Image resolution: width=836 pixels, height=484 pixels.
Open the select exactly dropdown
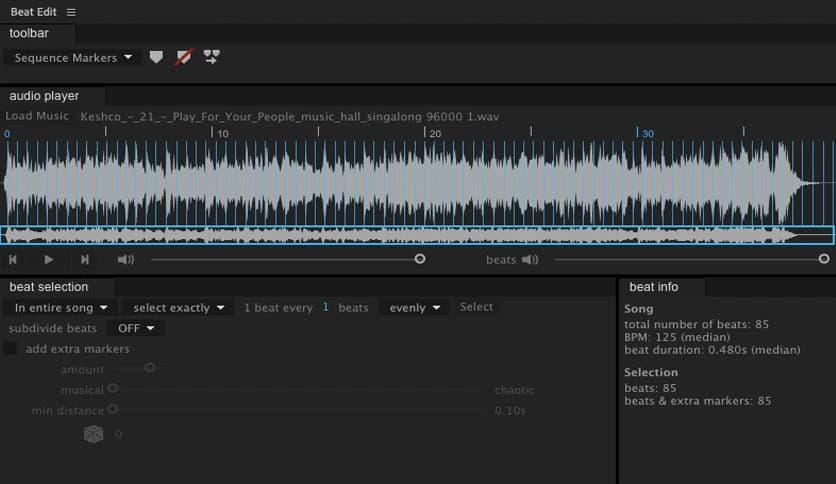pos(178,308)
